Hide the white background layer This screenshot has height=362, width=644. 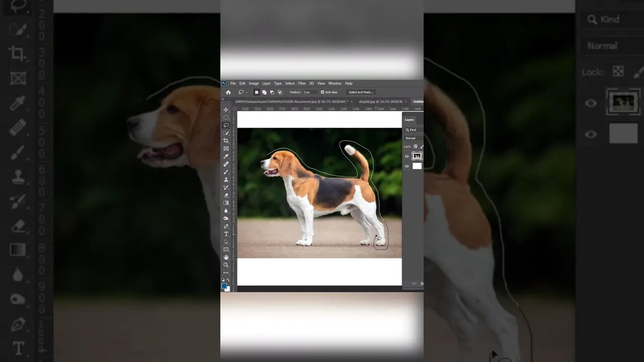[407, 166]
